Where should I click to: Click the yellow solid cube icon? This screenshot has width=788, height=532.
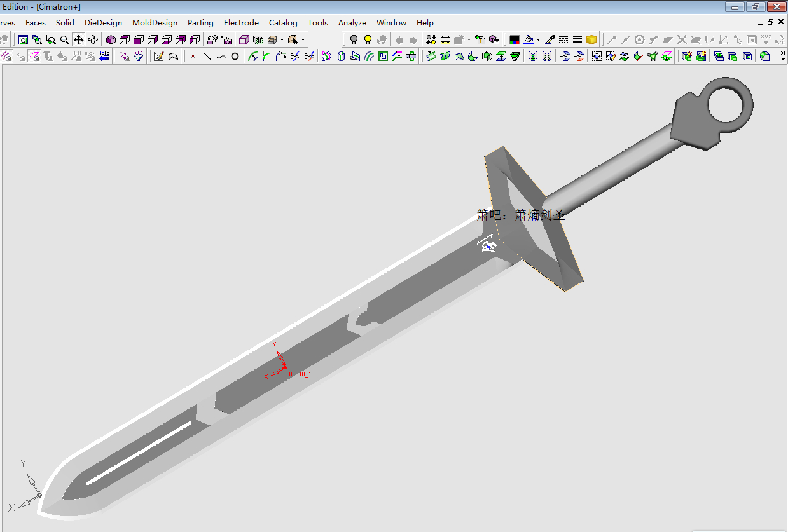591,39
